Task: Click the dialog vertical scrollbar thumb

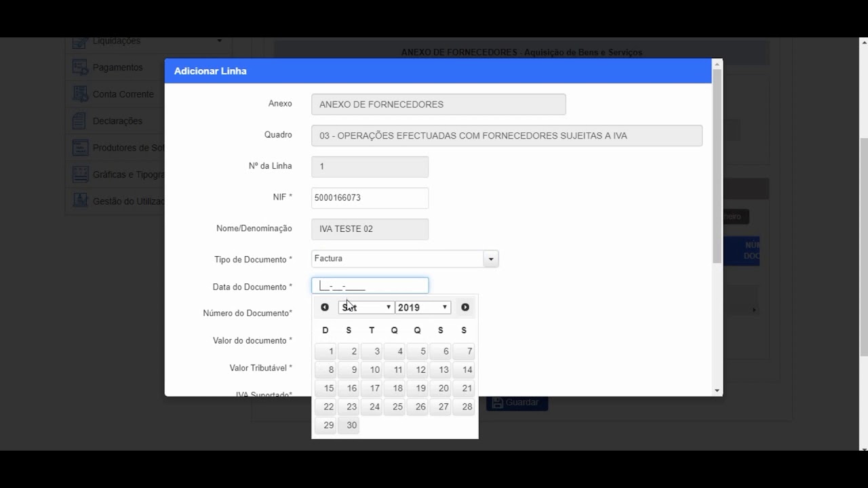Action: point(717,166)
